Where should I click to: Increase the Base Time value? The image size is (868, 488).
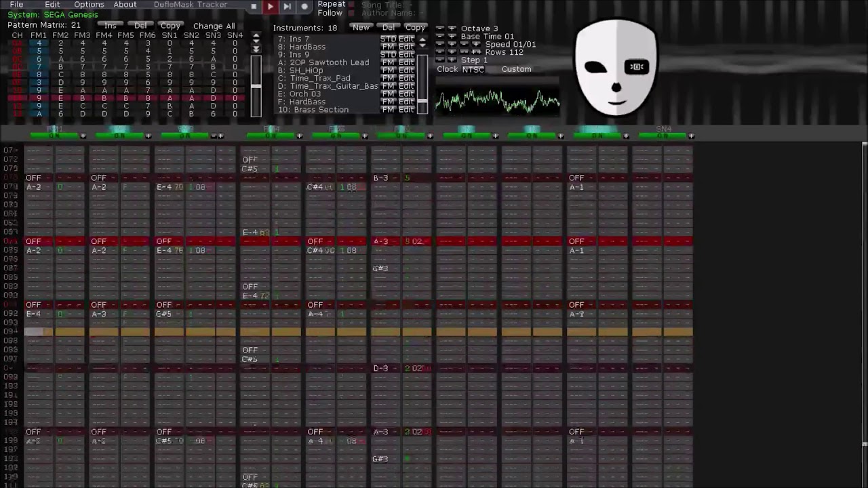(452, 37)
